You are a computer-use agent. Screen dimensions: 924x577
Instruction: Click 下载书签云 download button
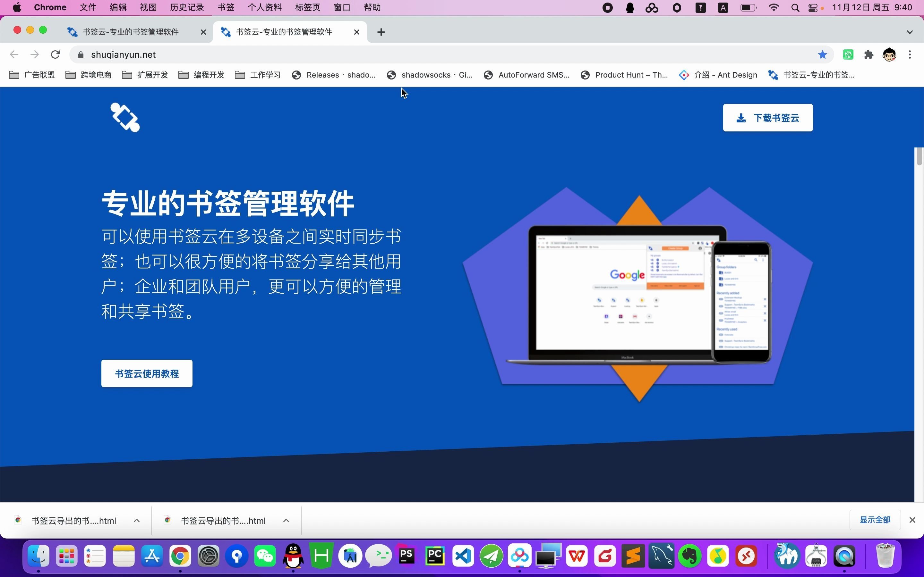[768, 118]
